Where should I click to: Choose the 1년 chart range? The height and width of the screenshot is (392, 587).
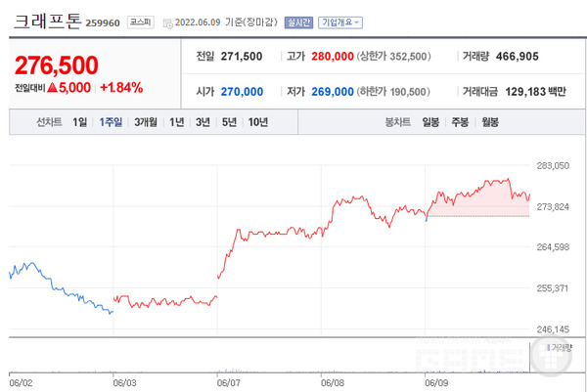[176, 122]
